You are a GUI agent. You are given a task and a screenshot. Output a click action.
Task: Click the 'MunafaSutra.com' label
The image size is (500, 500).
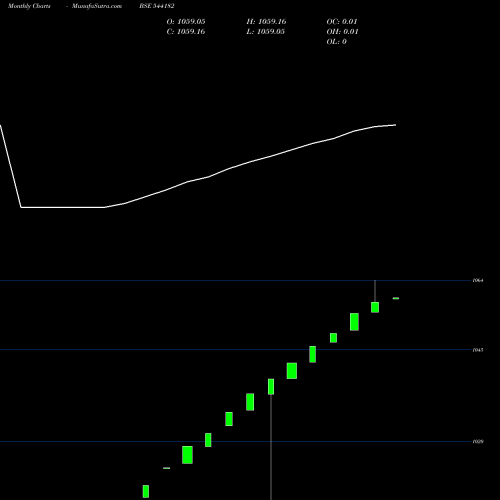click(97, 6)
